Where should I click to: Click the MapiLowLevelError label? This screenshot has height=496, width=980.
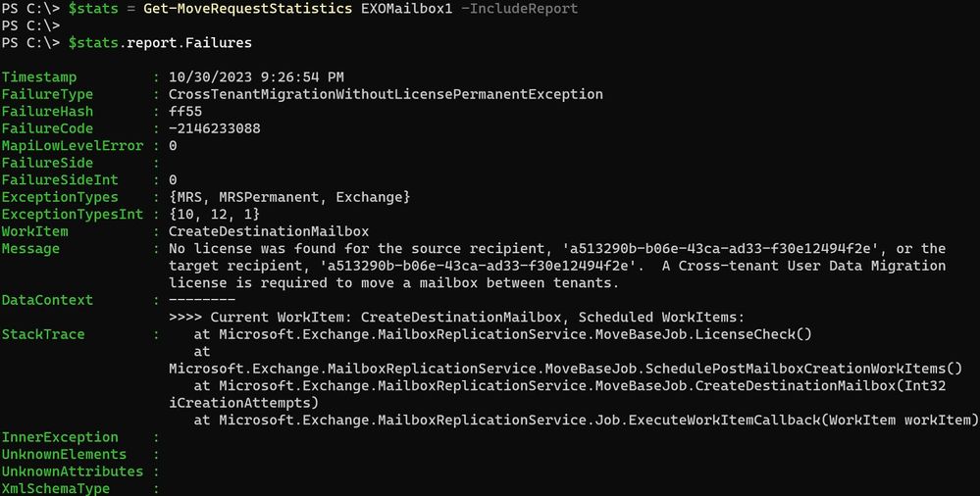(x=73, y=145)
